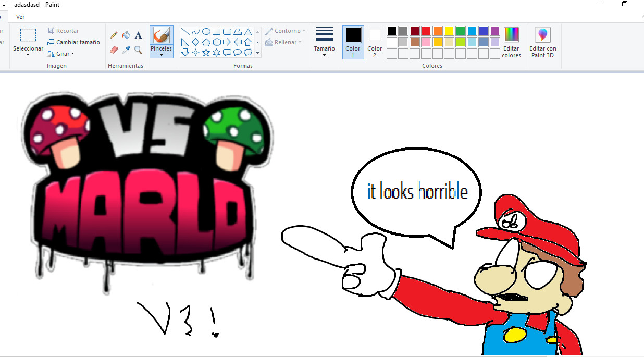The height and width of the screenshot is (357, 644).
Task: Choose the Oval callout shape
Action: click(x=237, y=52)
